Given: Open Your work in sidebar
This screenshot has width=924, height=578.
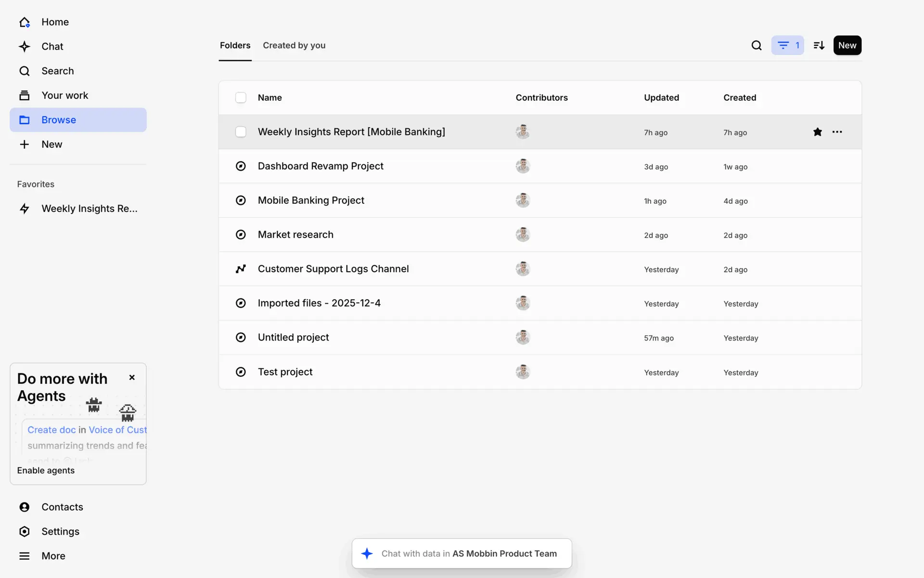Looking at the screenshot, I should 64,95.
